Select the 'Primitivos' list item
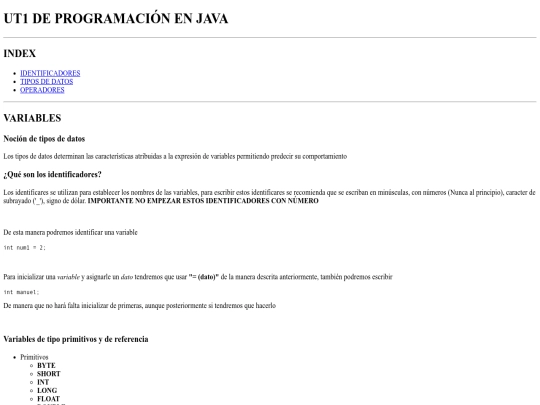Viewport: 540px width, 405px height. click(34, 357)
